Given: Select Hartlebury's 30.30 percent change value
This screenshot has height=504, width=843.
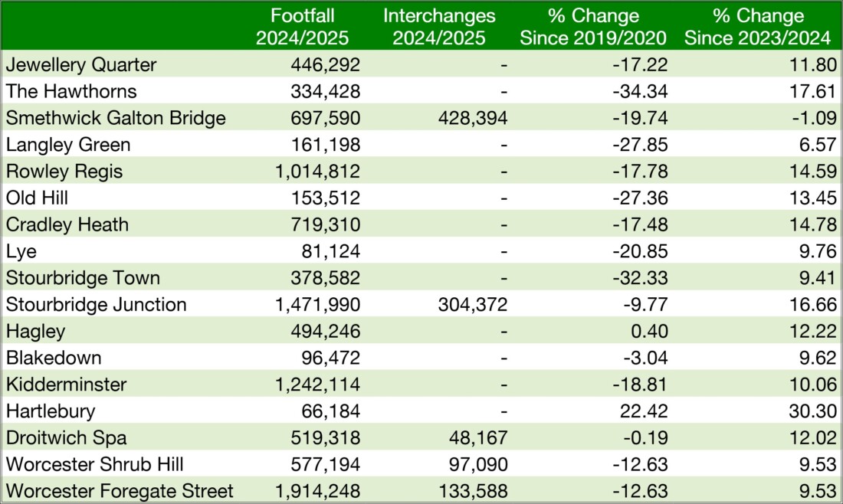Looking at the screenshot, I should [814, 411].
